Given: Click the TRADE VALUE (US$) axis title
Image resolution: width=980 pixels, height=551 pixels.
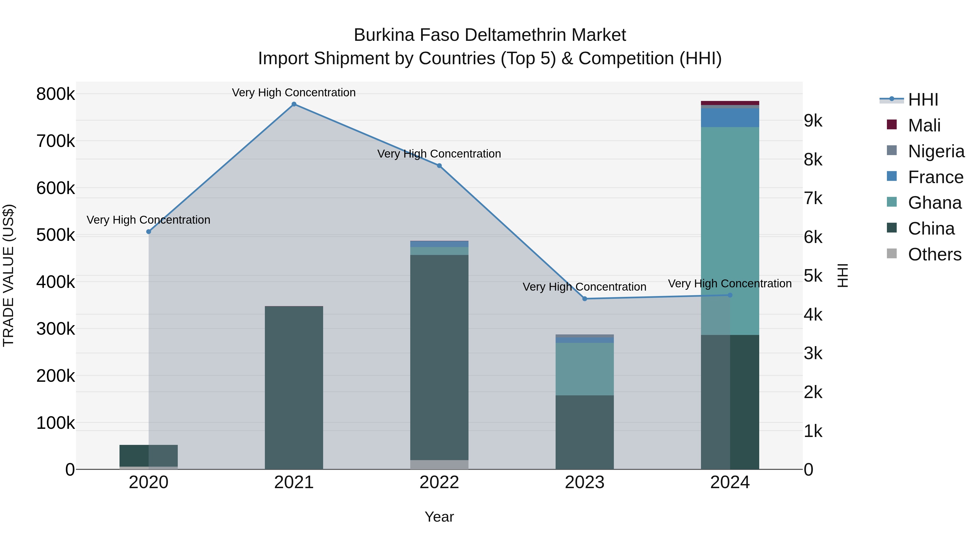Looking at the screenshot, I should pyautogui.click(x=8, y=275).
